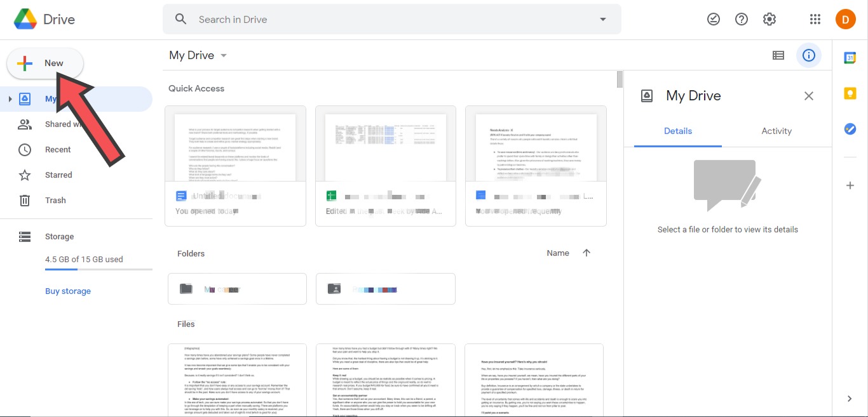Click the My Drive icon in details panel
868x417 pixels.
tap(647, 96)
